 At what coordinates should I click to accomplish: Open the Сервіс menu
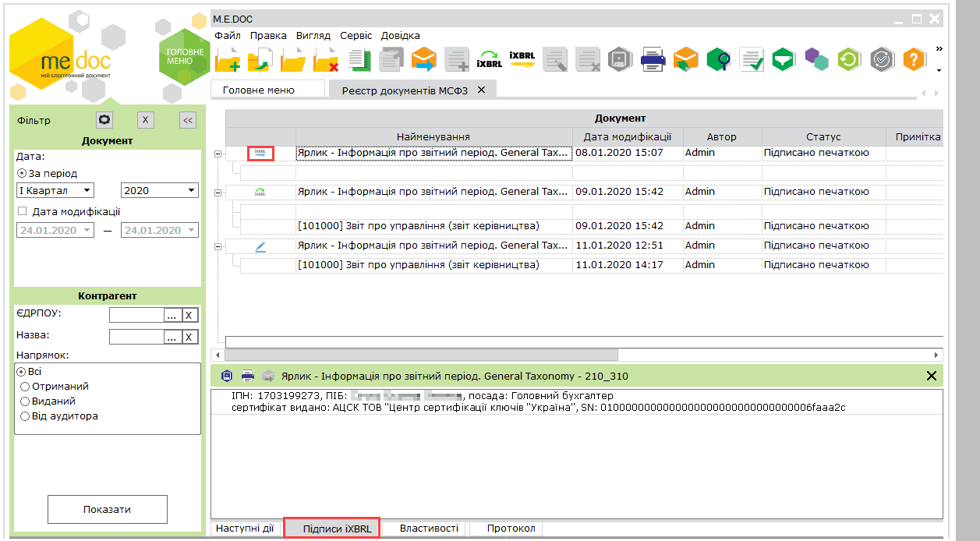coord(356,35)
